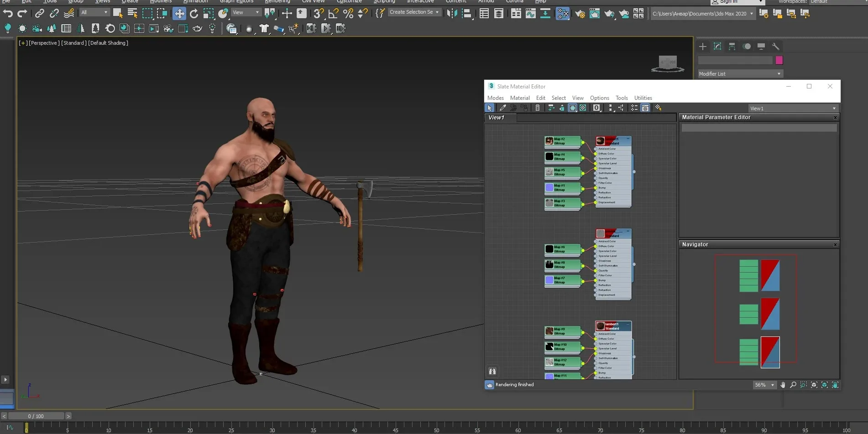This screenshot has width=868, height=434.
Task: Pick the eyedropper Pick Material from Object tool
Action: [502, 108]
